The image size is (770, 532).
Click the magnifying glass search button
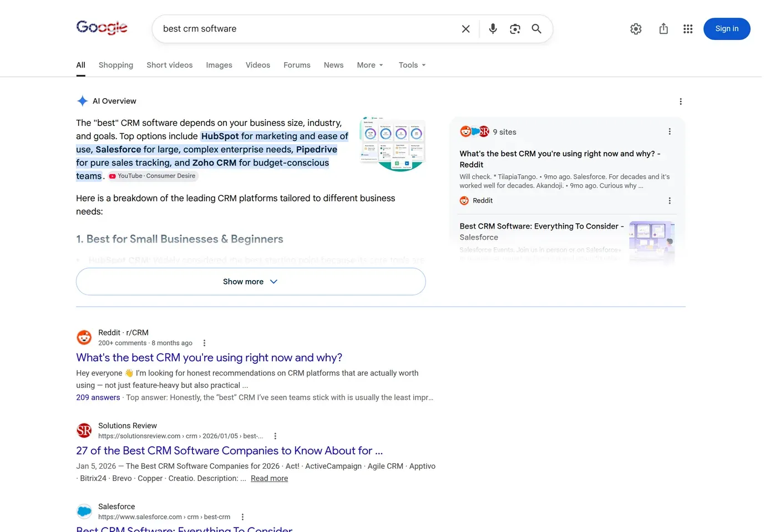click(536, 29)
